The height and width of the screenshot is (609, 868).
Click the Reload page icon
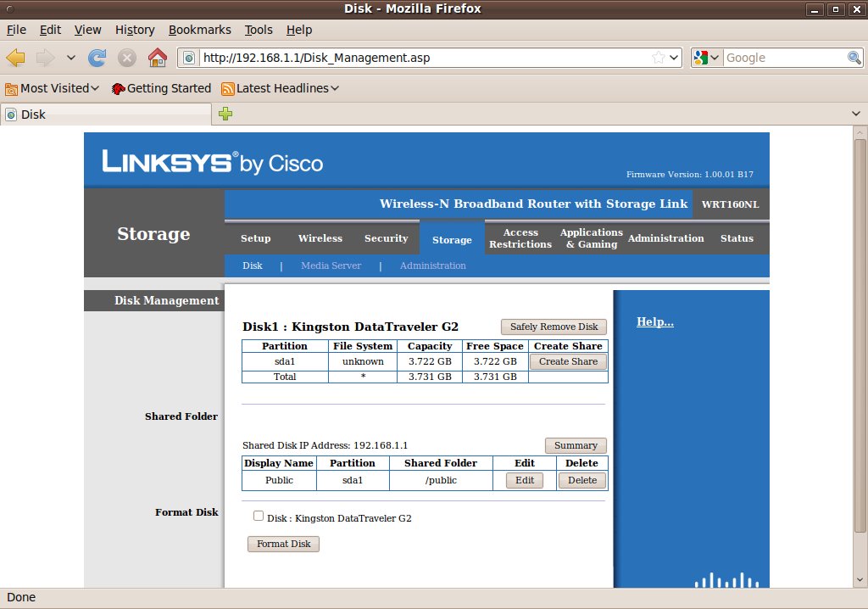click(x=97, y=58)
